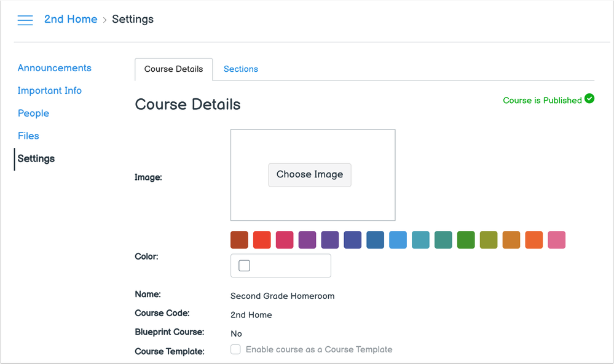
Task: Open the Files page link
Action: [28, 136]
